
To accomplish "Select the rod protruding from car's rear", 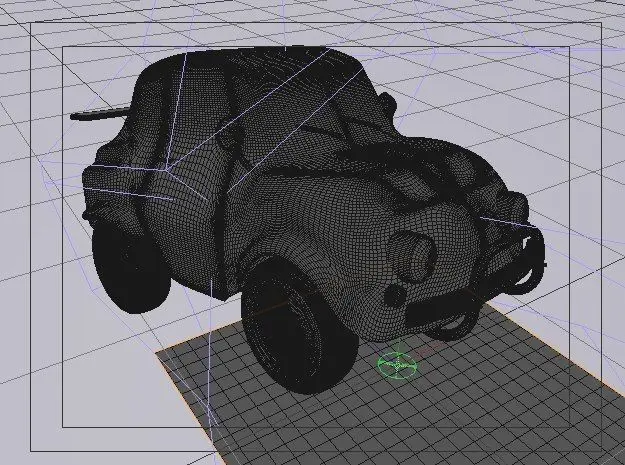I will [x=100, y=113].
